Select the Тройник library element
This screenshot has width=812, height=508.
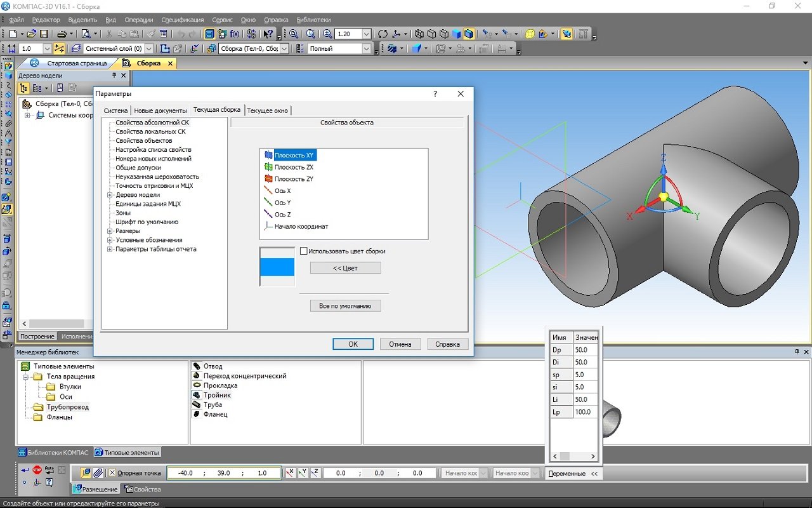click(x=217, y=395)
